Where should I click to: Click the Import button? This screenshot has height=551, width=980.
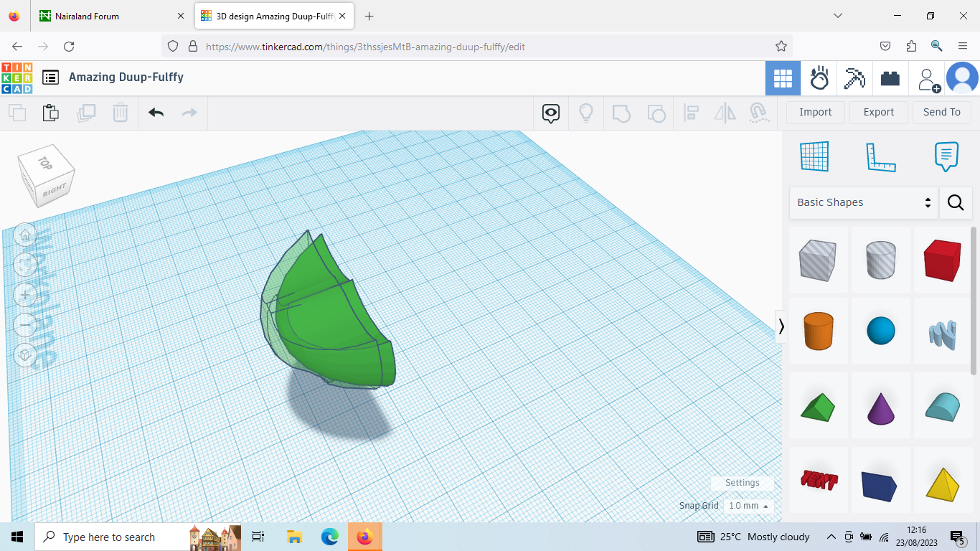[x=815, y=112]
